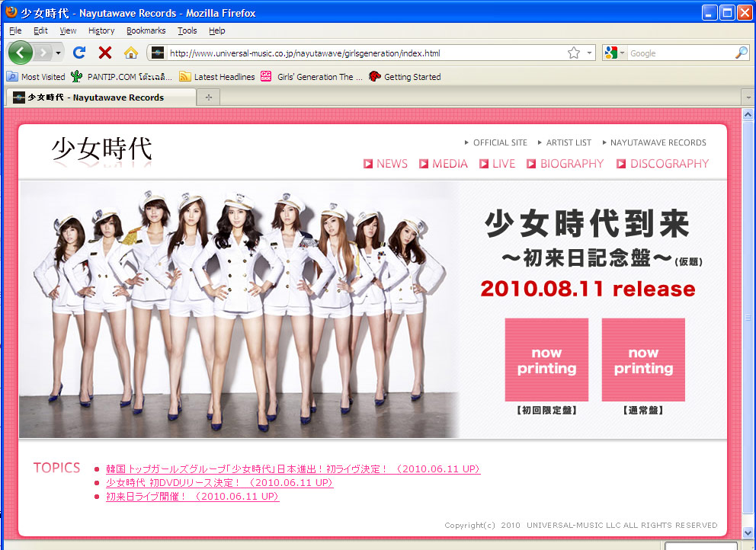Viewport: 756px width, 550px height.
Task: Open a new tab with the plus button
Action: coord(209,98)
